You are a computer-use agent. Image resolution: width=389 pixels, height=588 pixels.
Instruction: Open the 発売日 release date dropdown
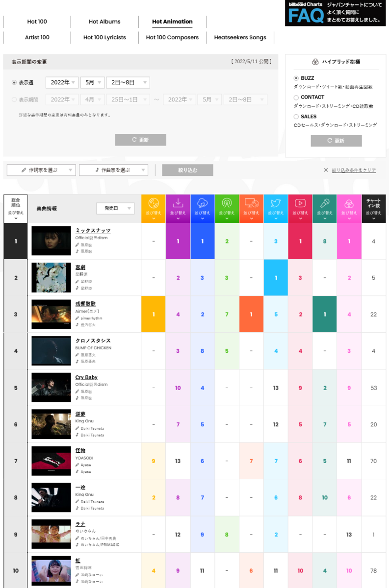(115, 208)
